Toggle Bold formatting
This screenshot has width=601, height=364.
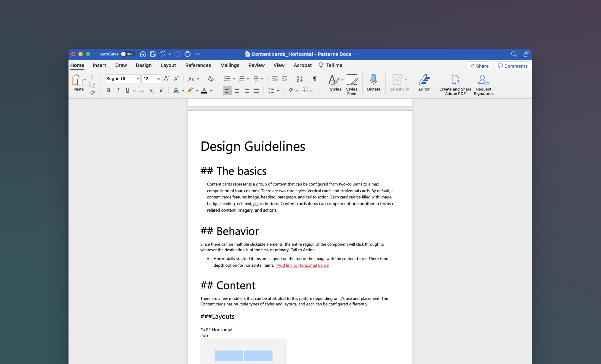[109, 90]
